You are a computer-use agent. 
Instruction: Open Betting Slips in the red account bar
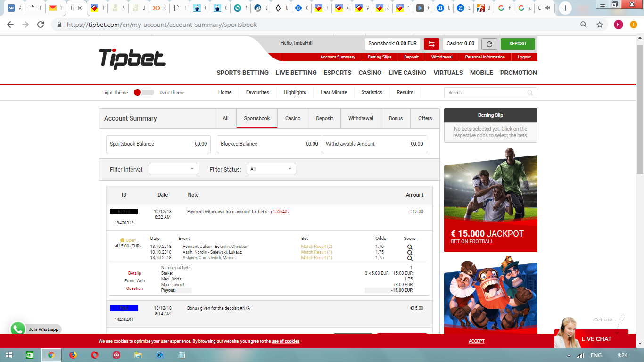pos(380,57)
